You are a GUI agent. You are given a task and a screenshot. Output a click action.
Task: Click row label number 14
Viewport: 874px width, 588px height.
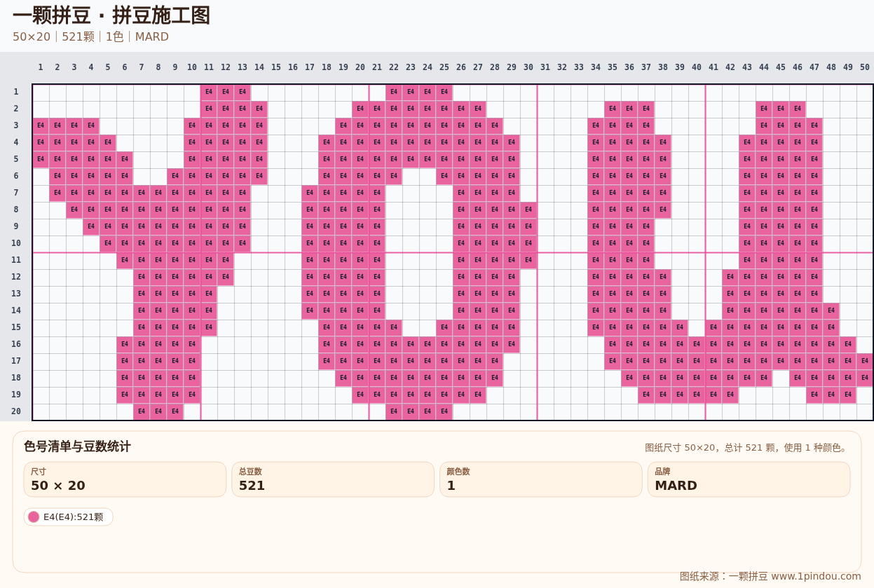[x=16, y=310]
